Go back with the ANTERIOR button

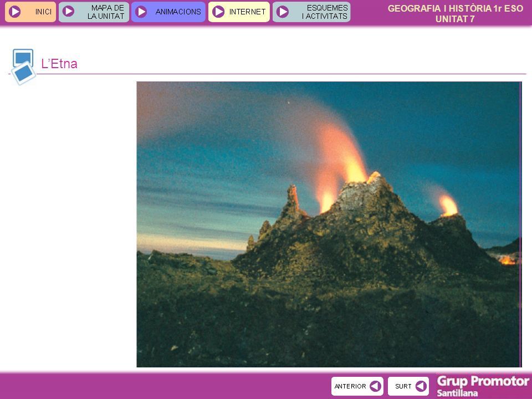357,386
